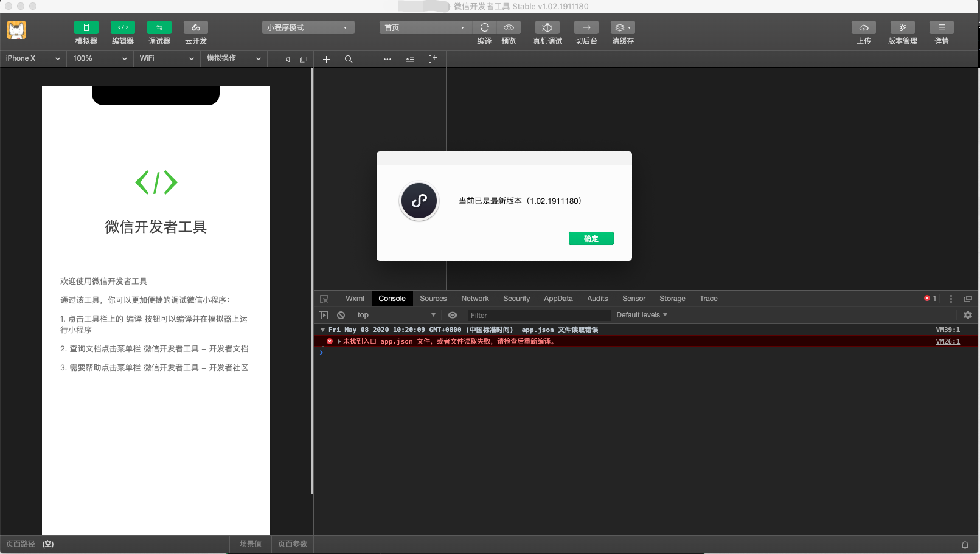Detach the simulator into separate window
Viewport: 980px width, 554px height.
point(304,59)
